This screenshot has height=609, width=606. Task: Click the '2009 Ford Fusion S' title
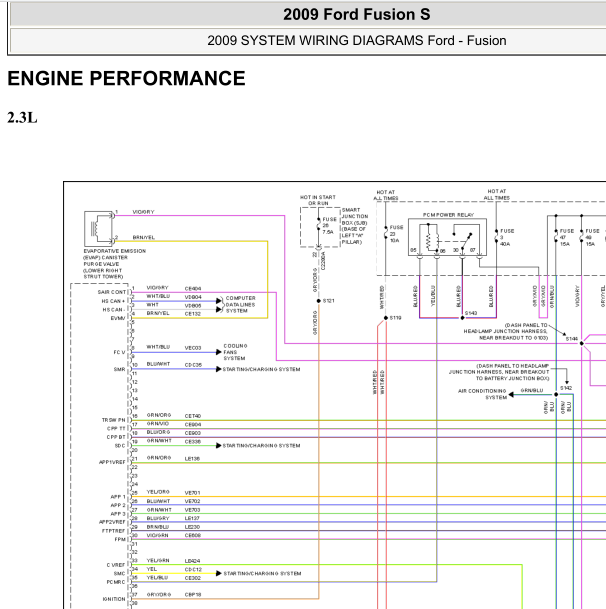[x=357, y=14]
